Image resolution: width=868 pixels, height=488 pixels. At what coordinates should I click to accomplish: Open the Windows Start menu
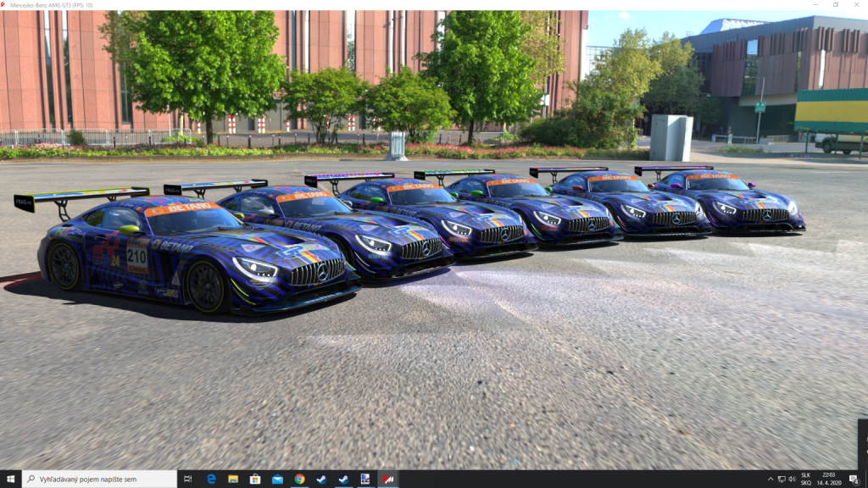click(x=10, y=480)
